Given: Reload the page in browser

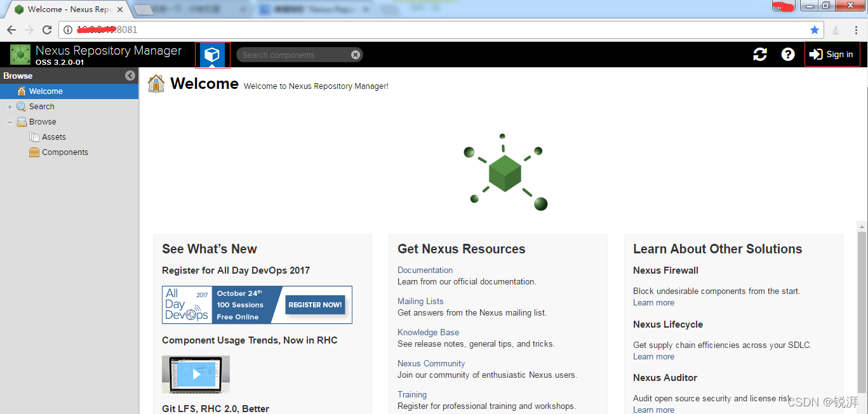Looking at the screenshot, I should [x=47, y=30].
